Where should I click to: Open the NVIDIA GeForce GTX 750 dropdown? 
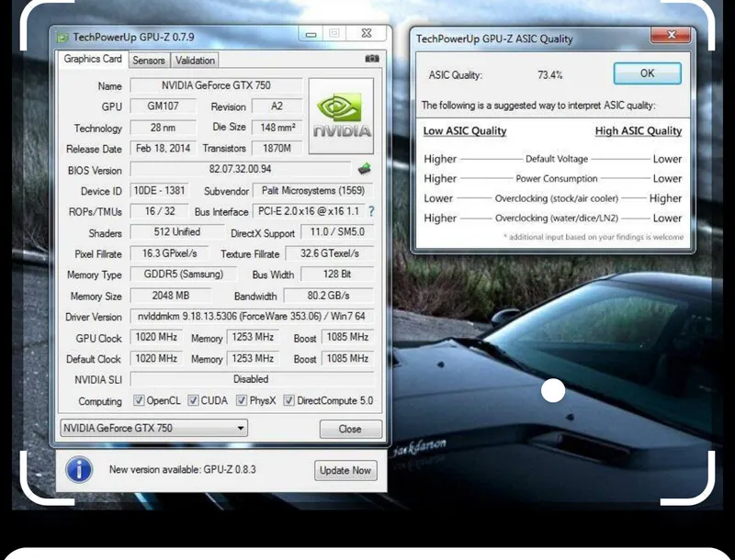(x=153, y=428)
